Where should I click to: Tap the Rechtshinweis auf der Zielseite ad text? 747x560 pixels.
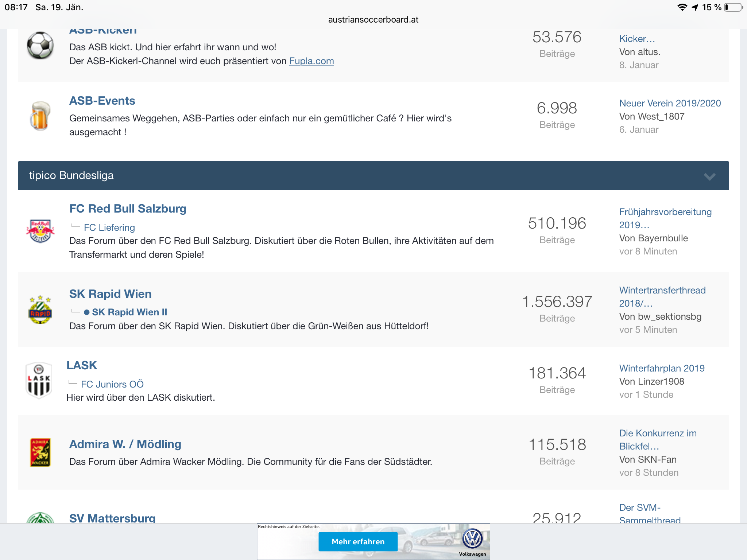(x=289, y=526)
